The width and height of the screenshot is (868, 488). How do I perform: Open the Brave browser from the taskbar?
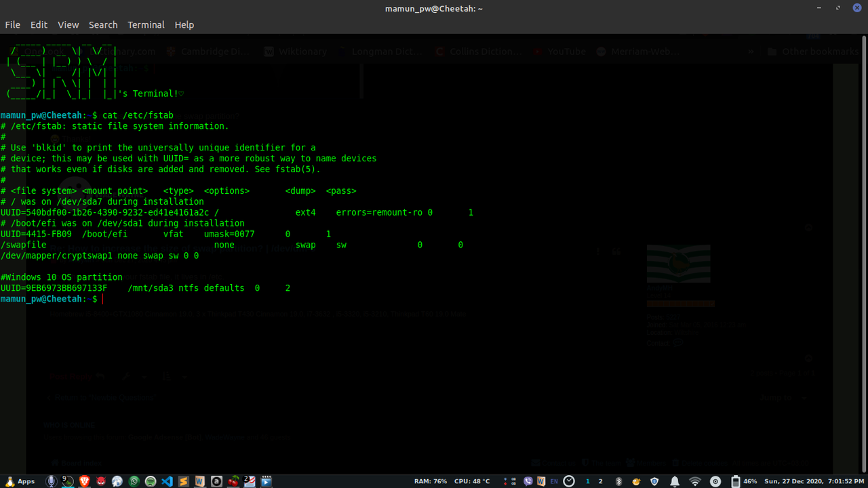pos(83,481)
